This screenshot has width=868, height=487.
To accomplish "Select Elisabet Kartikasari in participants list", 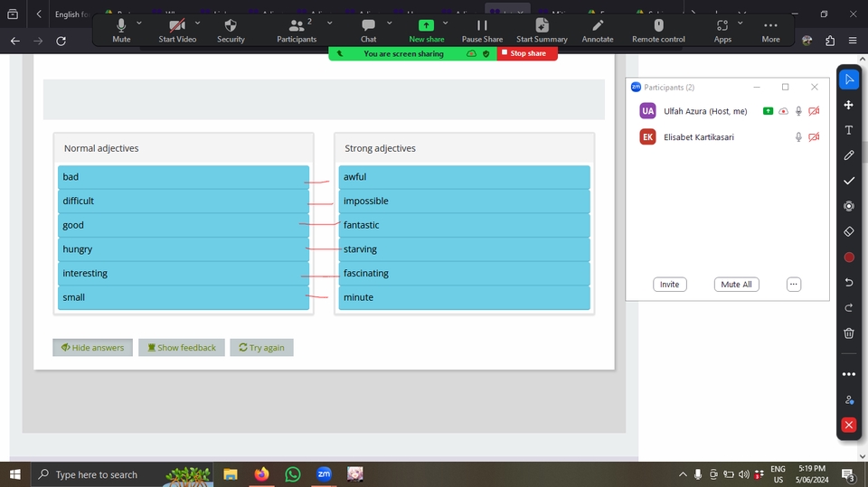I will pos(727,137).
